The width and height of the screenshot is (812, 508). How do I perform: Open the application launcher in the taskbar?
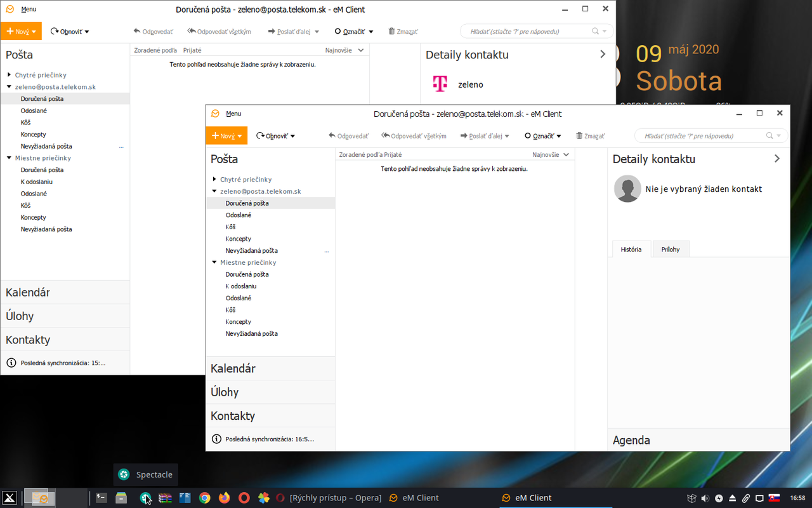coord(9,498)
